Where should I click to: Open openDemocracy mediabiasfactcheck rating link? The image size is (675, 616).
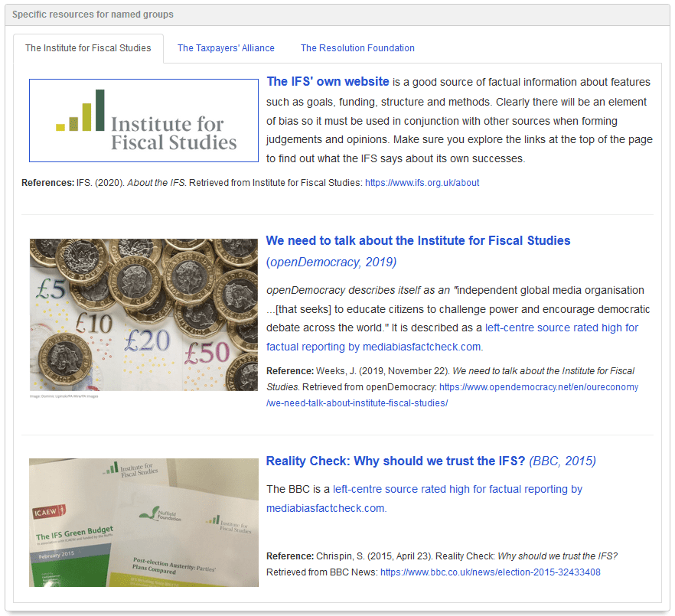452,337
